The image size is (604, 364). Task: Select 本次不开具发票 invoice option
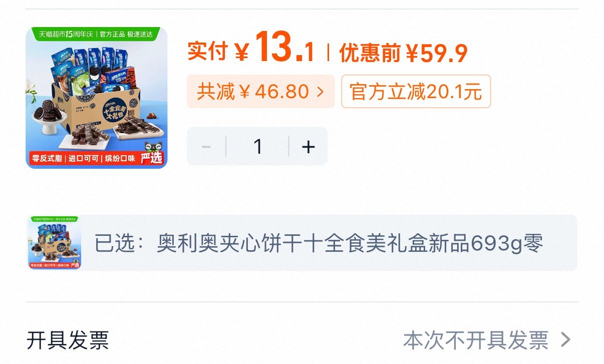[x=476, y=340]
